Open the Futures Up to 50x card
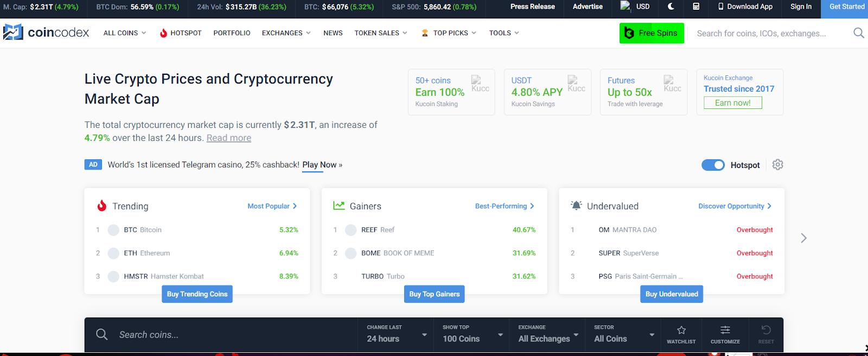Screen dimensions: 868x356 point(643,92)
